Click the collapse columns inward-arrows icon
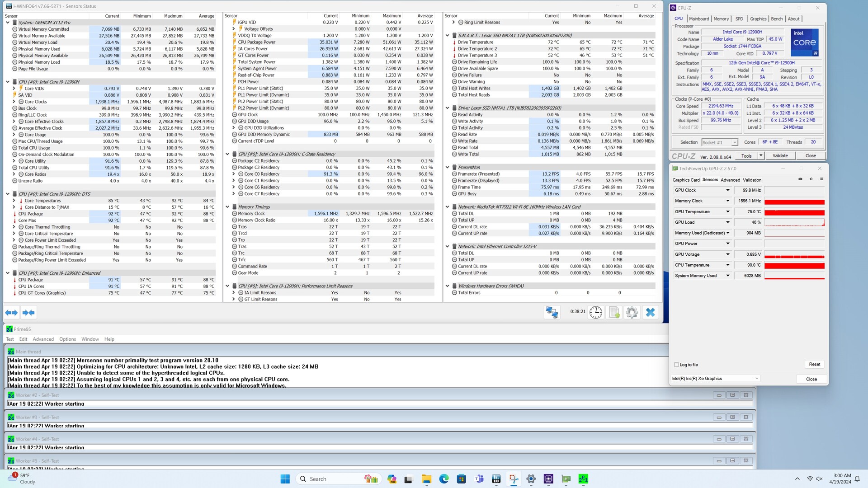Image resolution: width=868 pixels, height=488 pixels. click(x=28, y=313)
